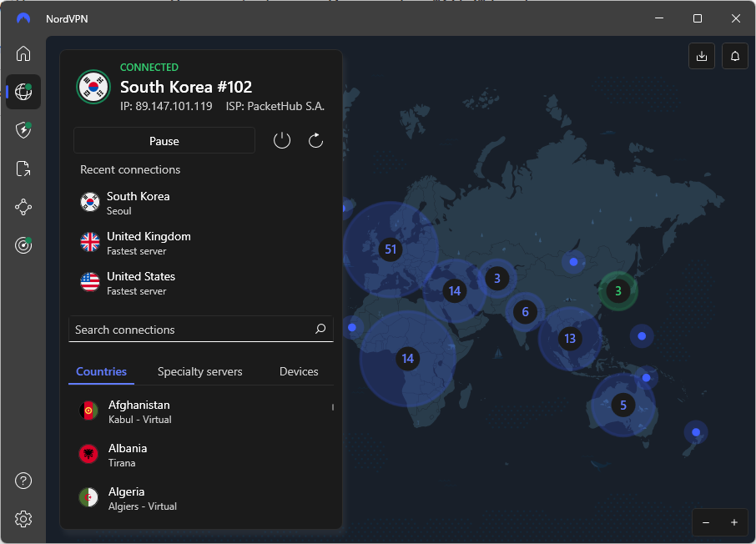Open the Meshnet icon in the sidebar
756x544 pixels.
23,208
